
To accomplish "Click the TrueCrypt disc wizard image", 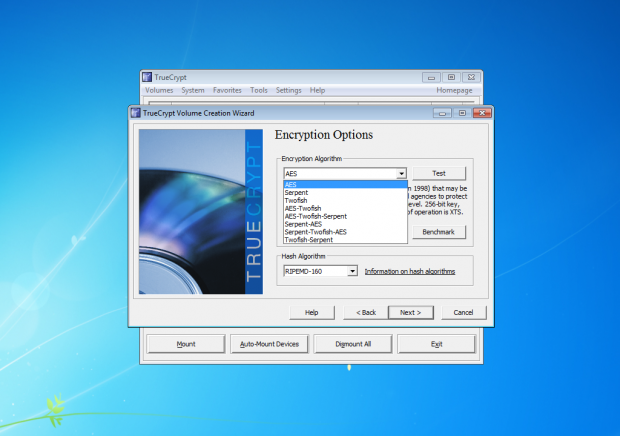I will (201, 211).
